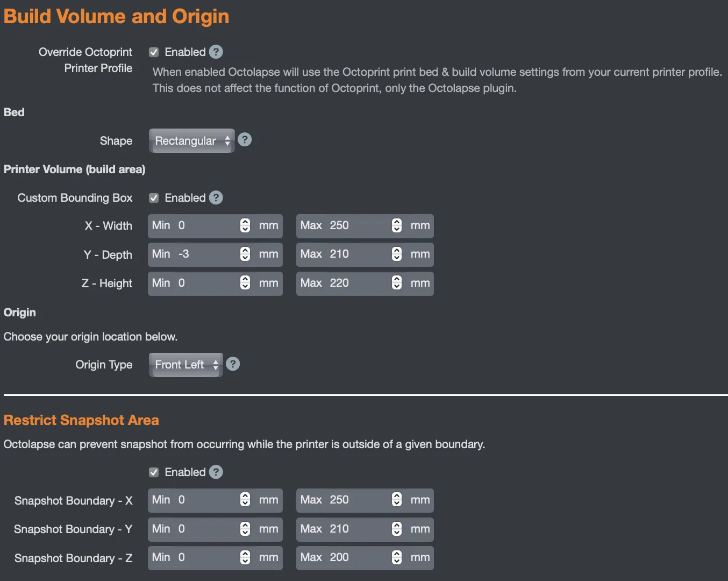Image resolution: width=728 pixels, height=581 pixels.
Task: Click Snapshot Boundary X Max input field
Action: pyautogui.click(x=355, y=500)
